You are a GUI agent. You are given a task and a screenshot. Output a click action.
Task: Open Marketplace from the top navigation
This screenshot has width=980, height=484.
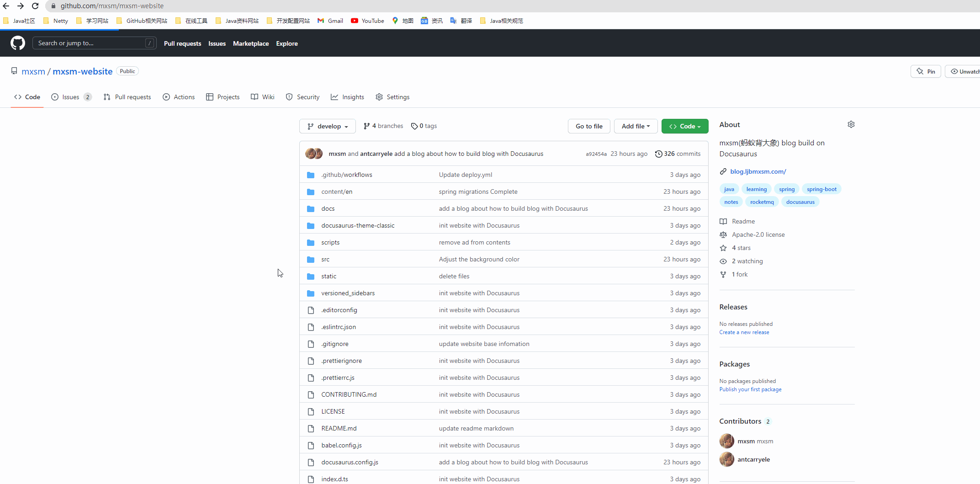coord(251,43)
